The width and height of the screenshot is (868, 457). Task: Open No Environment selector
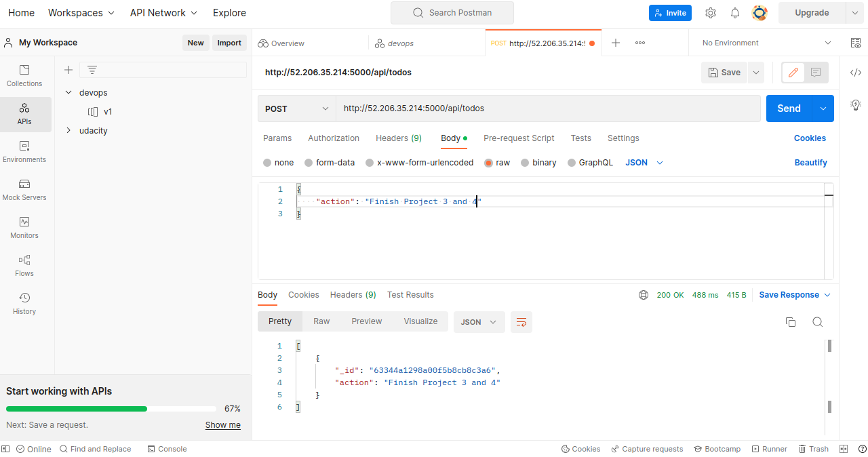point(766,43)
